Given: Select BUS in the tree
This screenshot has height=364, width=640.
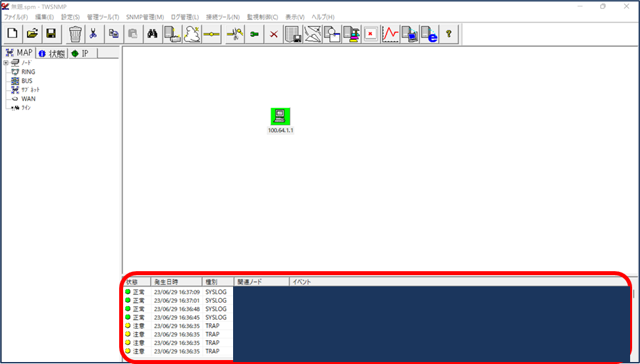Looking at the screenshot, I should (x=27, y=81).
